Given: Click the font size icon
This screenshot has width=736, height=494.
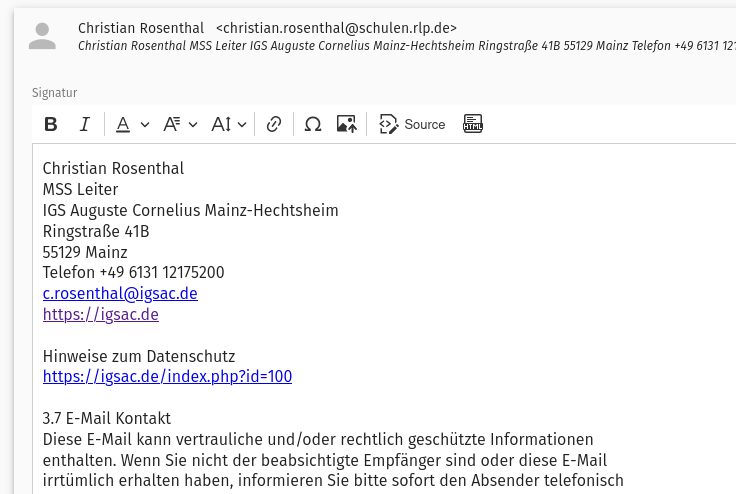Looking at the screenshot, I should pos(221,124).
